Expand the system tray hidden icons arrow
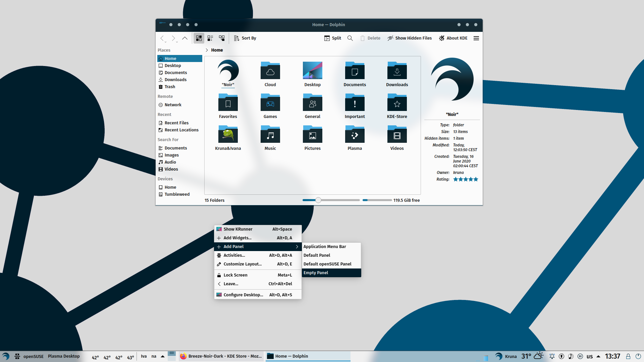The width and height of the screenshot is (644, 362). tap(598, 356)
